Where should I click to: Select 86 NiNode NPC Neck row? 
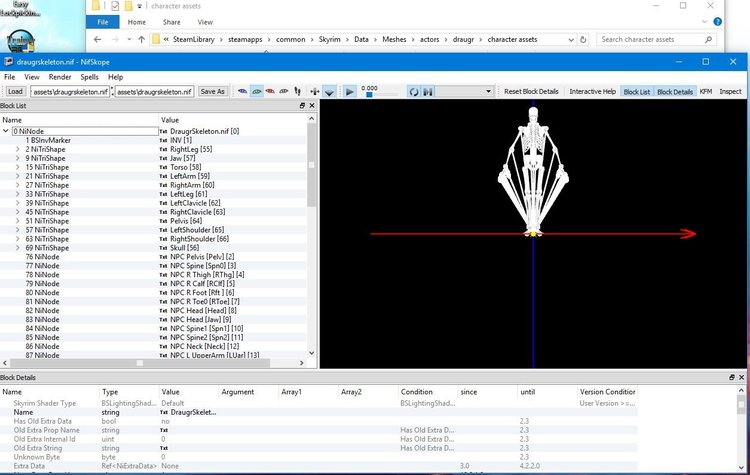[153, 346]
